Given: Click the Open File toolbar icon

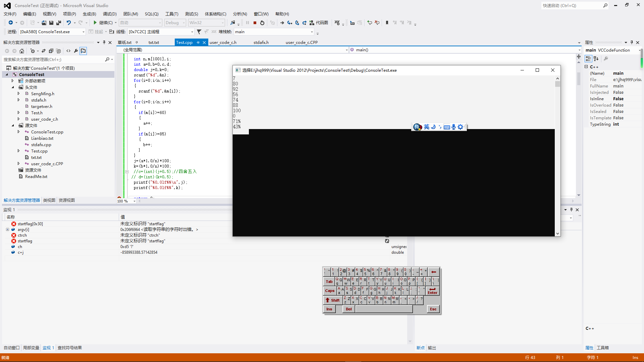Looking at the screenshot, I should (44, 22).
